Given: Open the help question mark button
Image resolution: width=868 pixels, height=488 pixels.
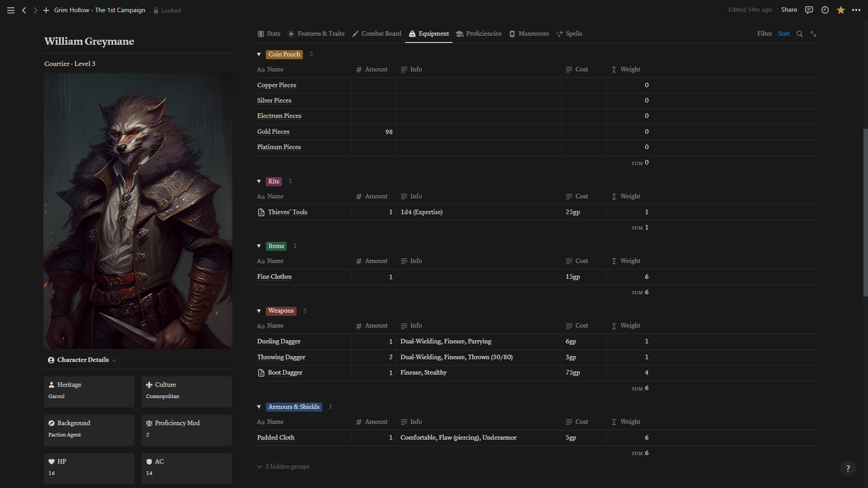Looking at the screenshot, I should click(848, 469).
